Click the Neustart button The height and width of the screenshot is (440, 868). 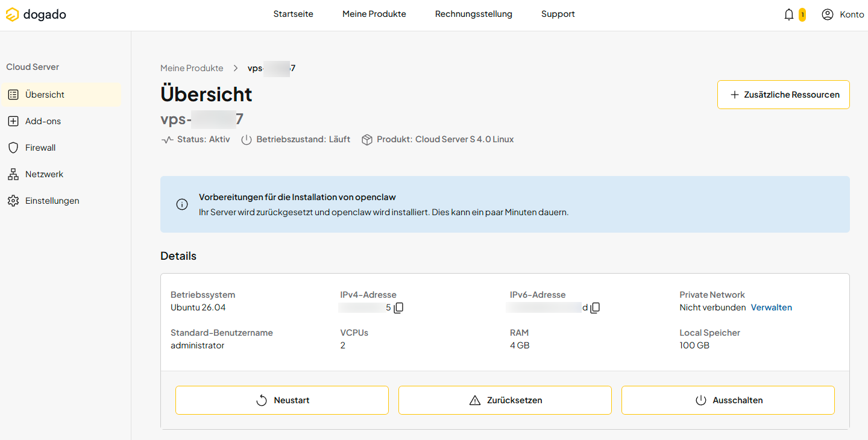coord(282,400)
